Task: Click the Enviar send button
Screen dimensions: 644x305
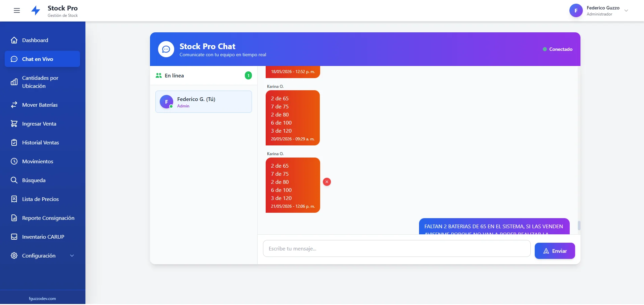Action: (x=555, y=251)
